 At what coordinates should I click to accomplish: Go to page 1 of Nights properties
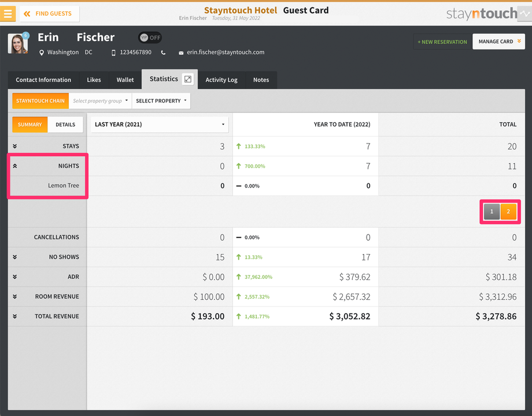[492, 212]
